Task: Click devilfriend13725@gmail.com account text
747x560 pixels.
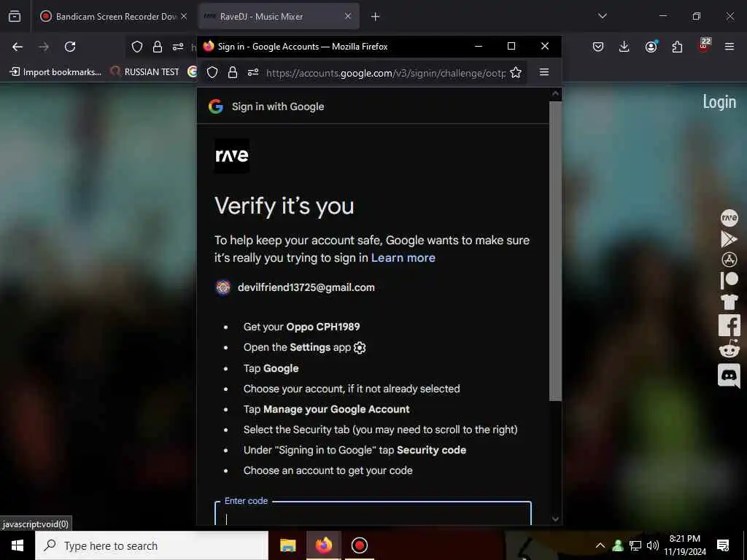Action: click(306, 287)
